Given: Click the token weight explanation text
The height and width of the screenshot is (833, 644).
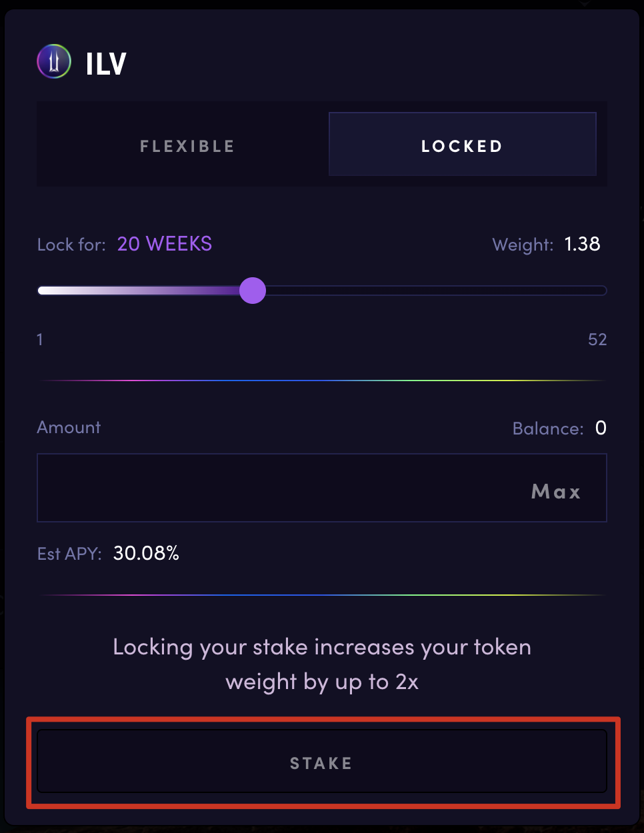Looking at the screenshot, I should (322, 664).
